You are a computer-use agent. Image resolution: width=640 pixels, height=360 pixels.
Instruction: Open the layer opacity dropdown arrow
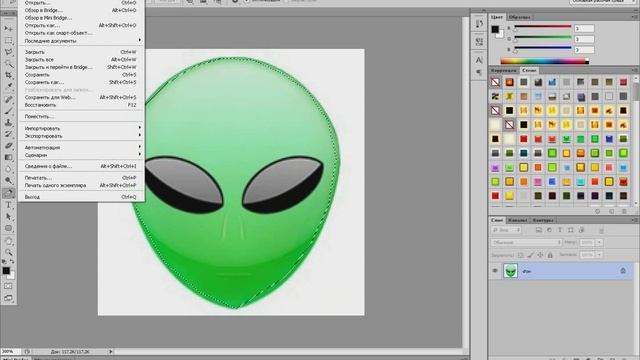pos(599,242)
